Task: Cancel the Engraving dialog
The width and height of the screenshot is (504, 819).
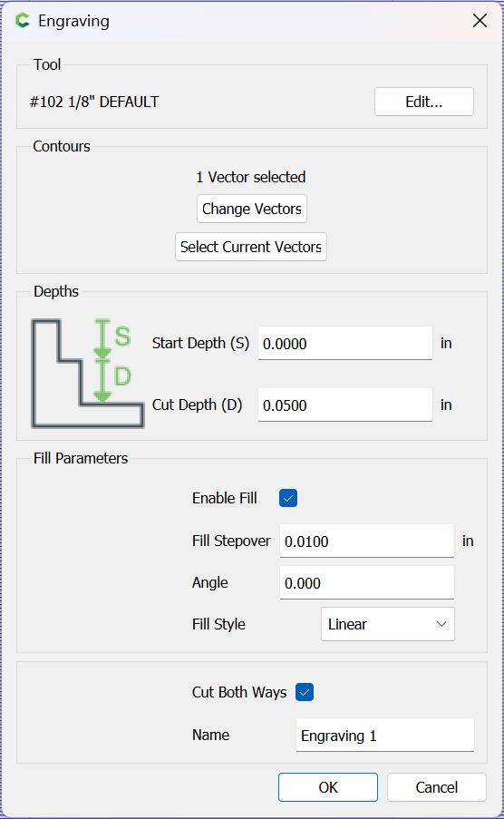Action: click(437, 787)
